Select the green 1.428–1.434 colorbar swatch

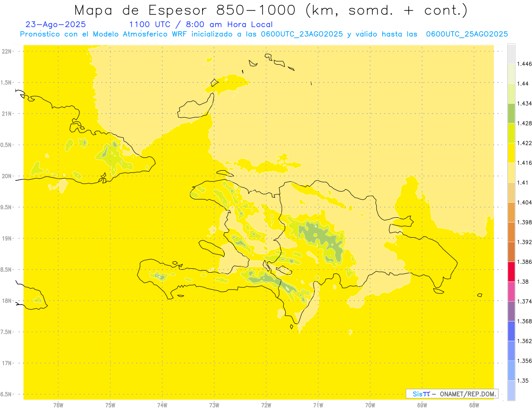511,113
